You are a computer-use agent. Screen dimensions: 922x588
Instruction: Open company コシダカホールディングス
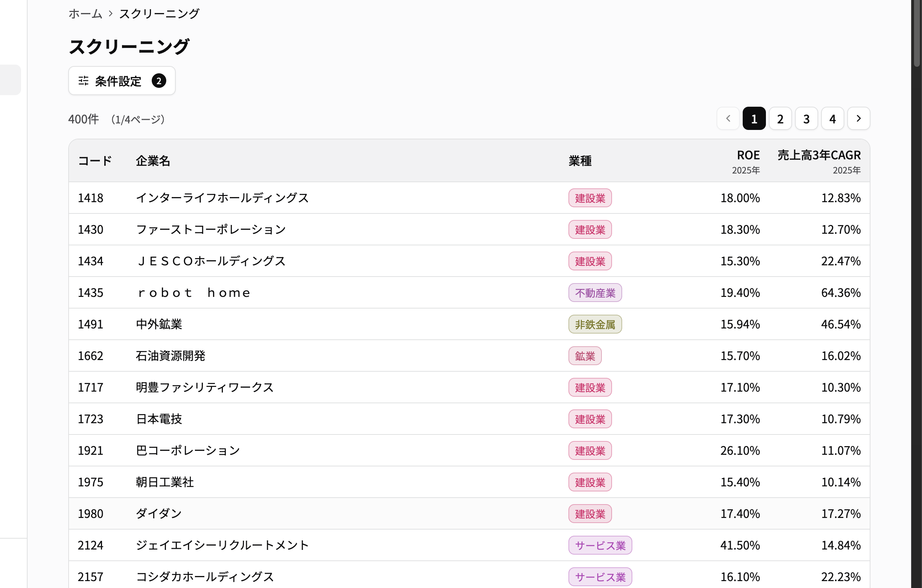coord(205,577)
